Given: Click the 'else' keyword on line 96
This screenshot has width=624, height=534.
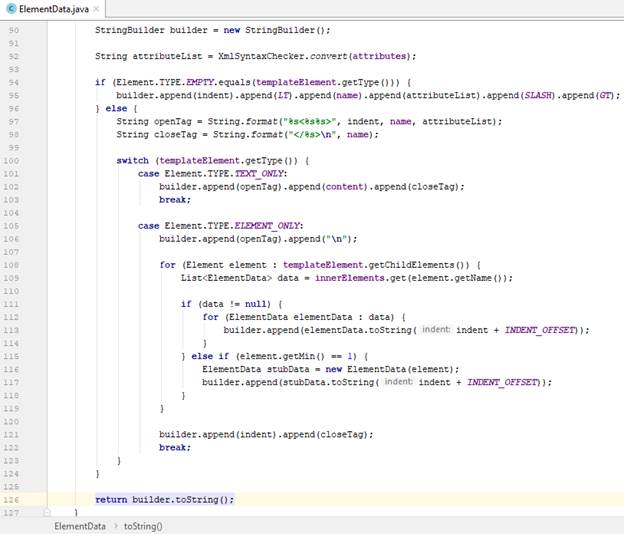Looking at the screenshot, I should click(x=116, y=109).
